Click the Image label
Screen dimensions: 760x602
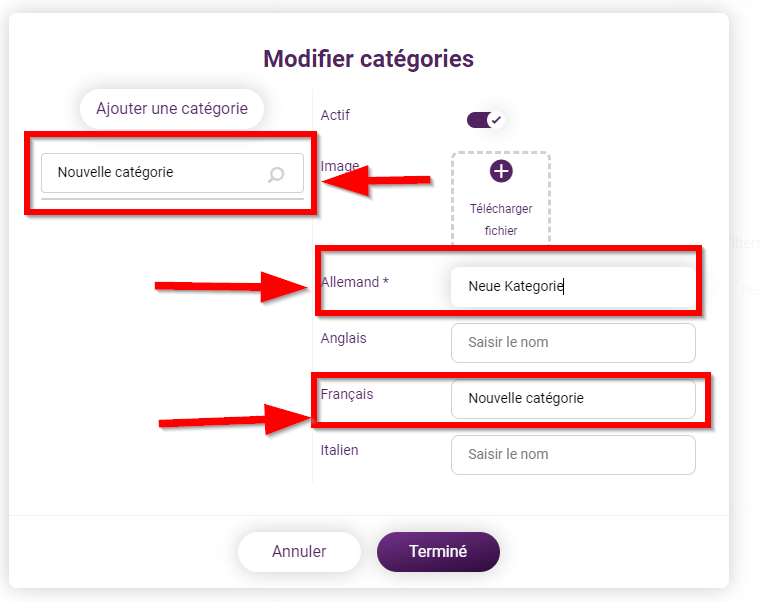(340, 166)
